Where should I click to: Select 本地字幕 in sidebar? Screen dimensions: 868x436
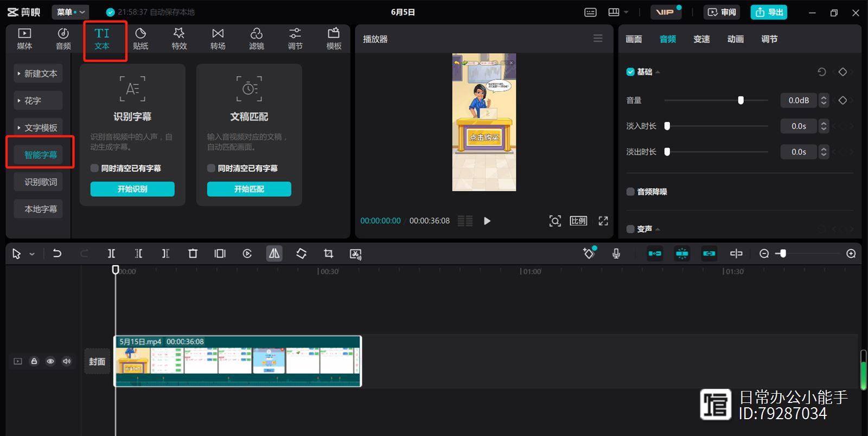point(38,209)
